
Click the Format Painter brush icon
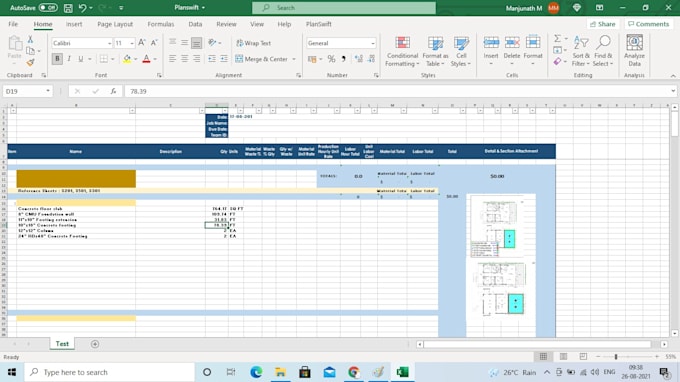click(x=30, y=63)
